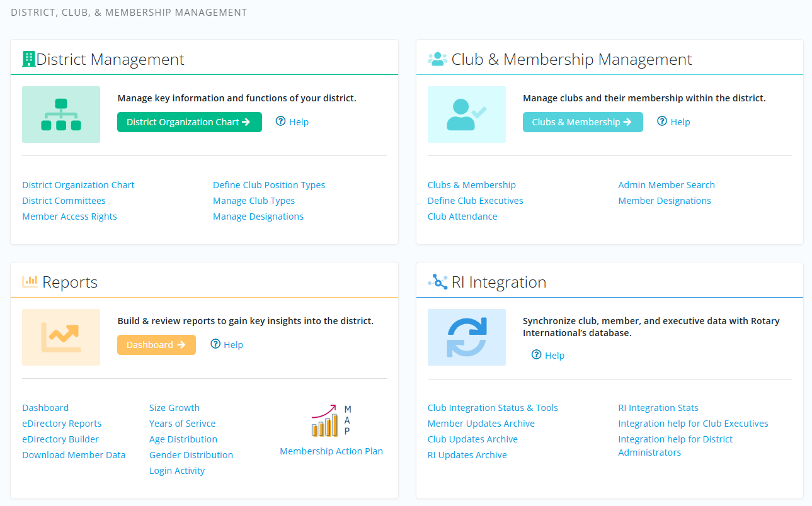Image resolution: width=812 pixels, height=506 pixels.
Task: Open Years of Serivce report link
Action: click(183, 424)
